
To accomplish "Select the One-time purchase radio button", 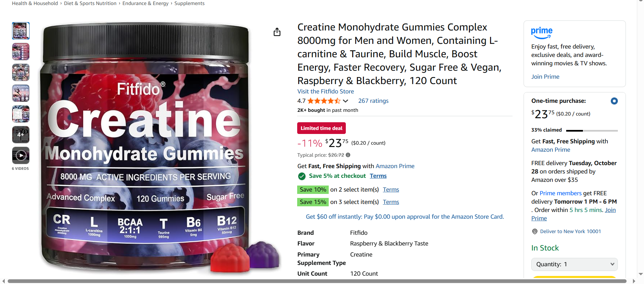I will tap(614, 101).
